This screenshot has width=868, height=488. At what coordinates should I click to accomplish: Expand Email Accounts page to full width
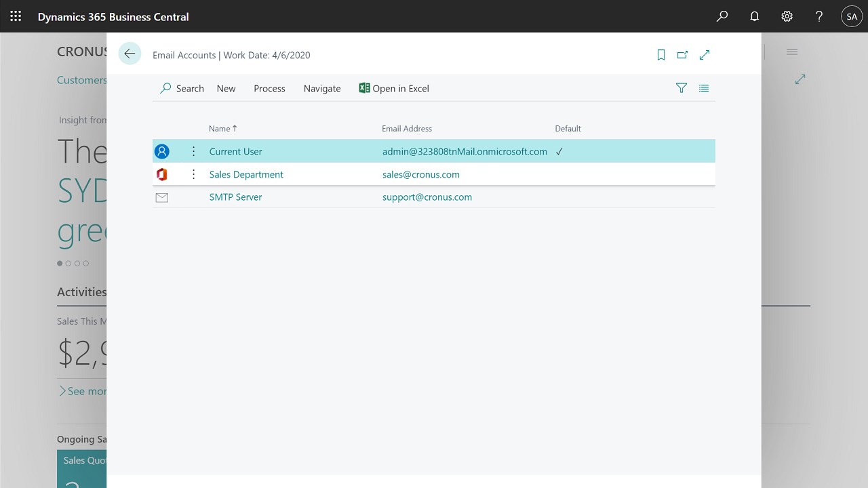pos(705,55)
